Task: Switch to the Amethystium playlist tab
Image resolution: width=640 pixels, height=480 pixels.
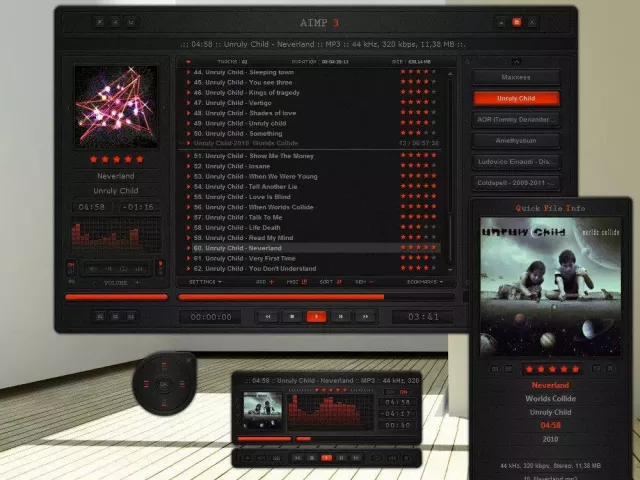Action: coord(517,141)
